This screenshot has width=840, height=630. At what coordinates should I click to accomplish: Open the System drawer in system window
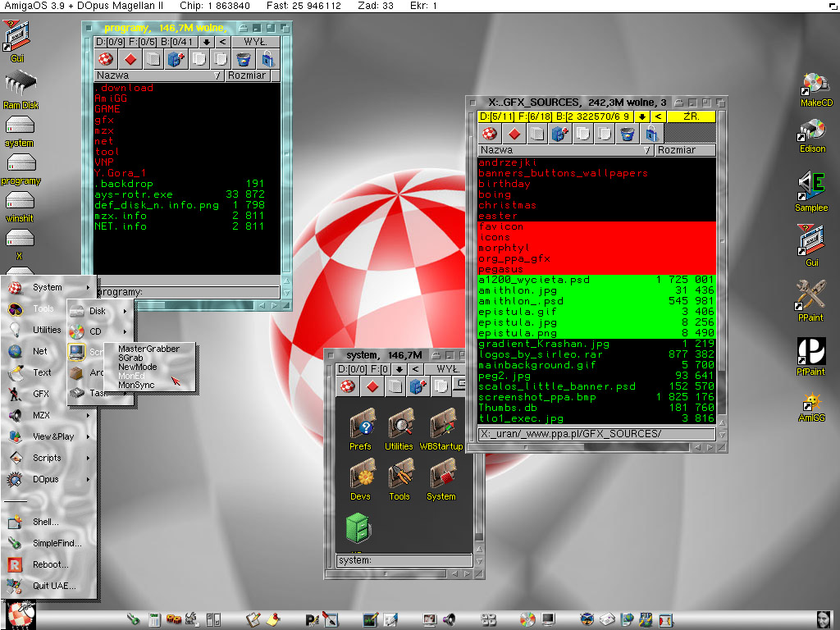[x=441, y=480]
